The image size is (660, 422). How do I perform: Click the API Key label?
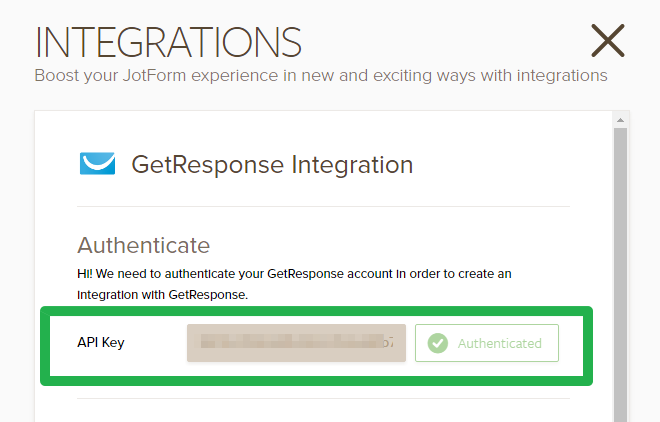point(100,343)
